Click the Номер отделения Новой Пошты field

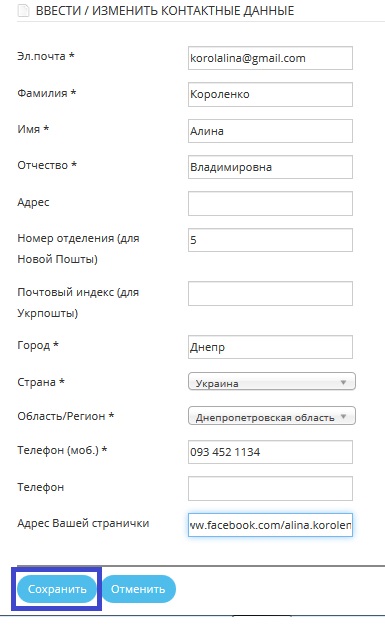(270, 240)
